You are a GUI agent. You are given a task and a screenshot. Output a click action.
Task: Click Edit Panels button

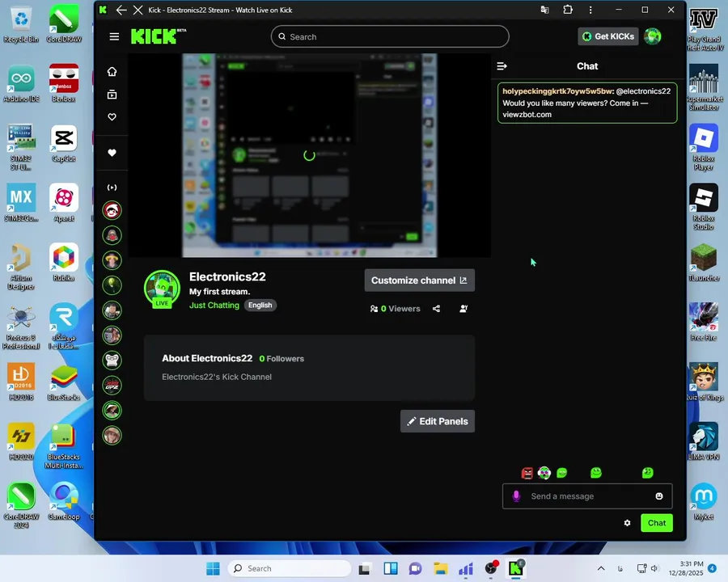[438, 421]
